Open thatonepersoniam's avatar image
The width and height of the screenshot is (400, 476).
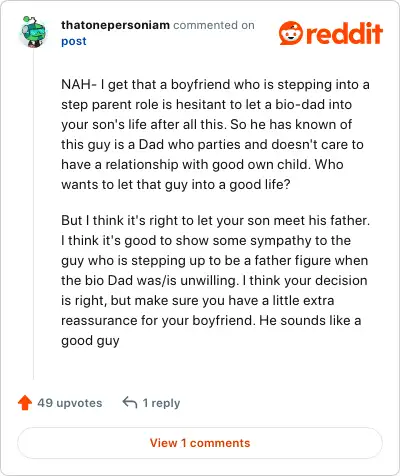pyautogui.click(x=33, y=32)
